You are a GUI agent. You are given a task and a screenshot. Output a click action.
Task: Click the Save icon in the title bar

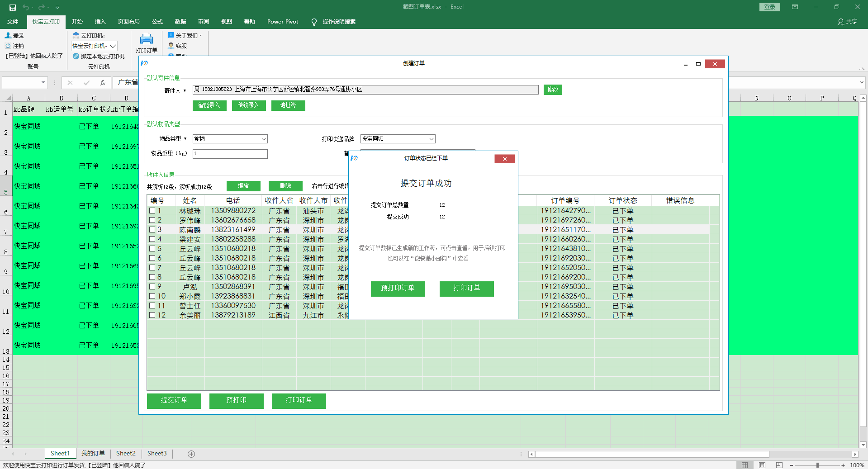[13, 7]
